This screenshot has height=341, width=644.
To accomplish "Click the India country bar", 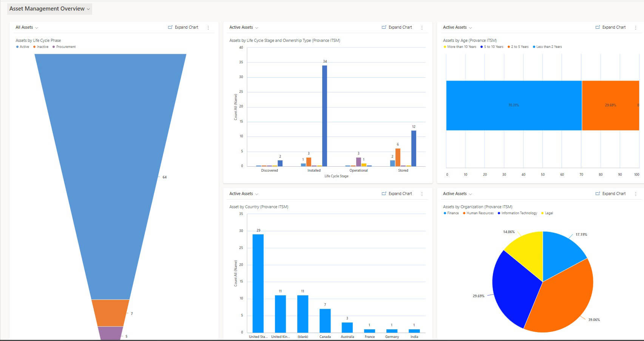I will coord(414,331).
